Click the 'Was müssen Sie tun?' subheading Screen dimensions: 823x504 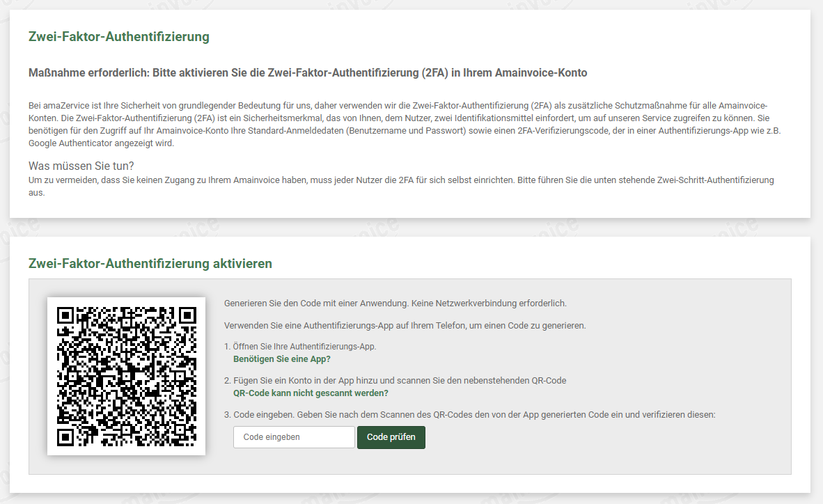coord(81,166)
